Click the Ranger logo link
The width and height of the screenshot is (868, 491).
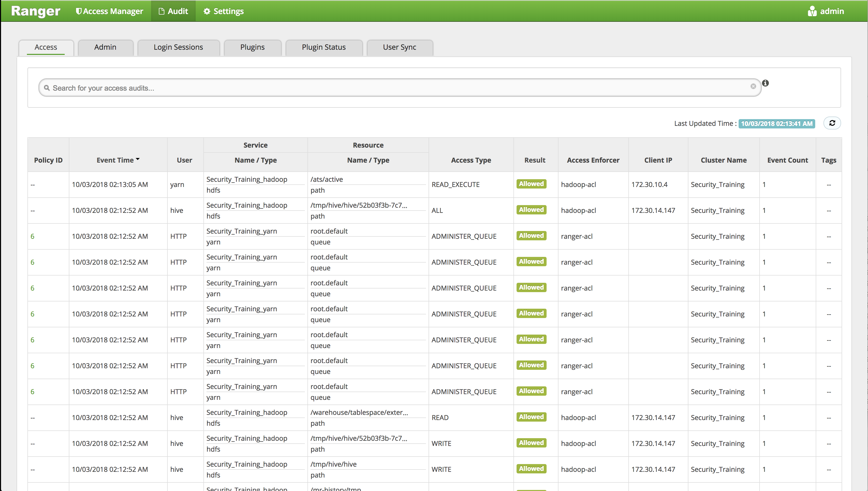coord(35,11)
